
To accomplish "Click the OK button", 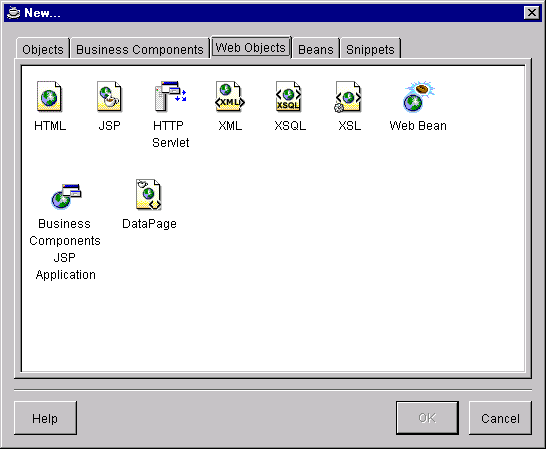I will click(x=427, y=418).
